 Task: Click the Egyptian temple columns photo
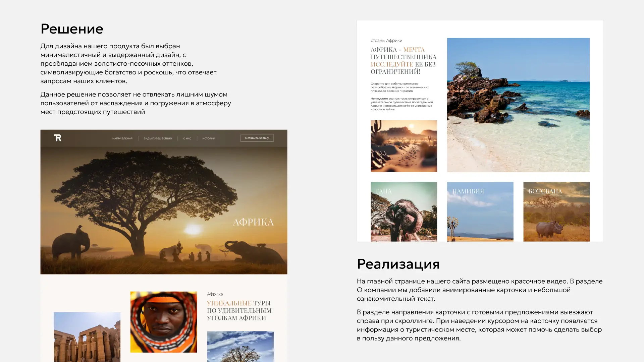pyautogui.click(x=87, y=337)
